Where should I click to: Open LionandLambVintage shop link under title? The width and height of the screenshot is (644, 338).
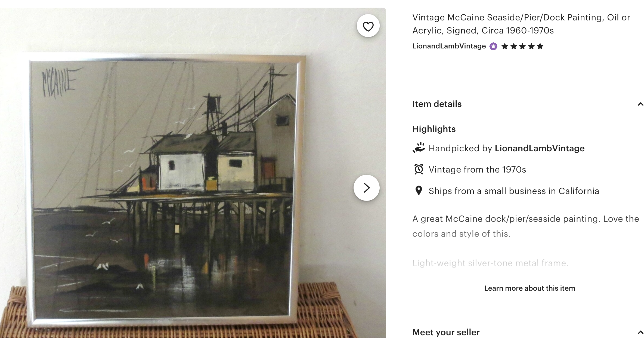coord(449,46)
